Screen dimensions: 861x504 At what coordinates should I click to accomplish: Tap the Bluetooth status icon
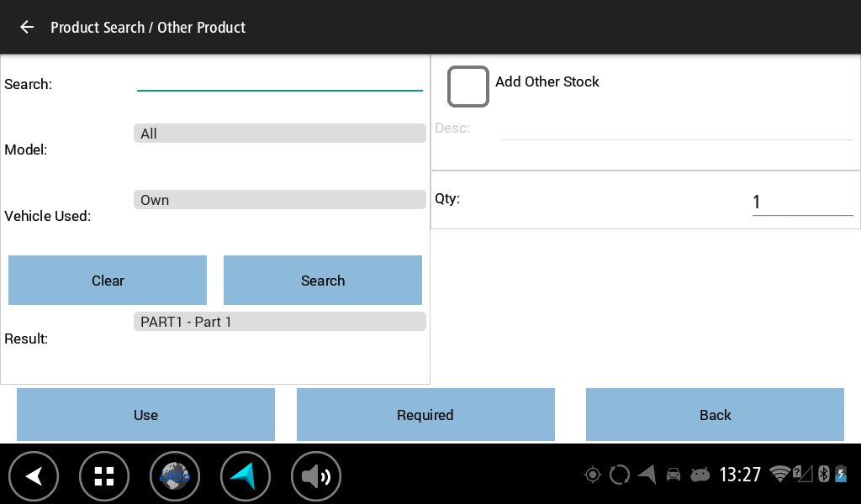(x=823, y=474)
